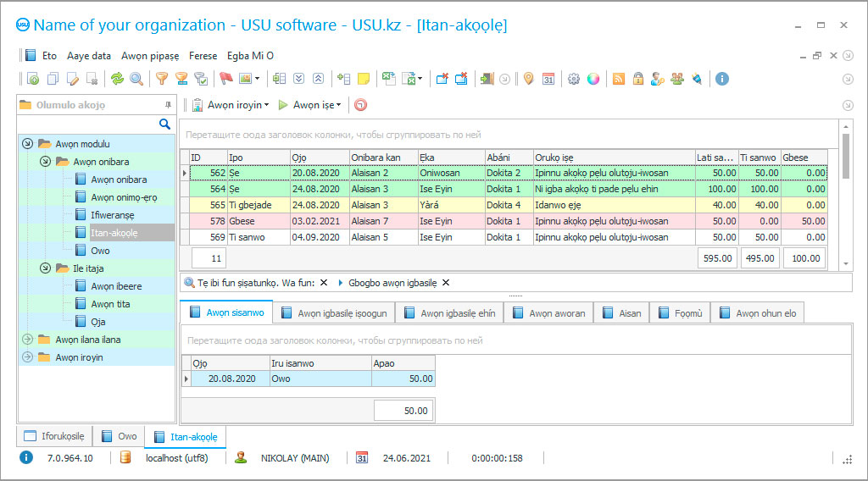This screenshot has width=868, height=481.
Task: Select Awọn onimọ-ẹrọ in tree
Action: 123,197
